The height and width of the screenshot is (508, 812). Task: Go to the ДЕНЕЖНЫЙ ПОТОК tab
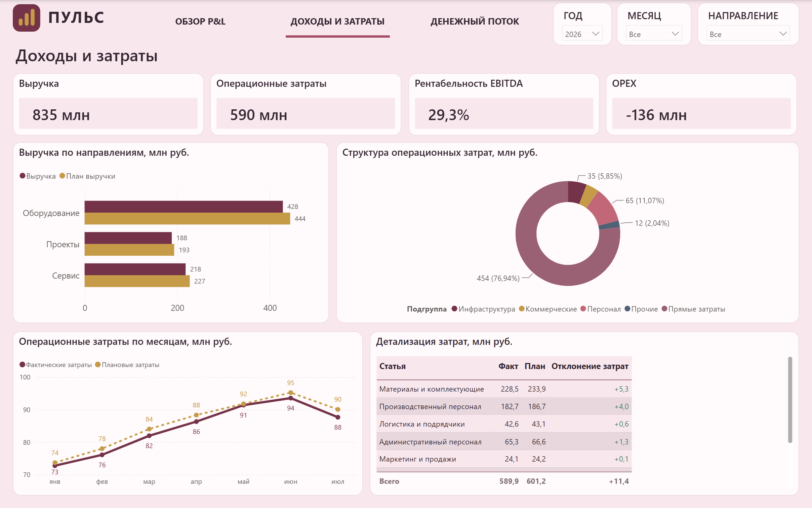coord(475,22)
